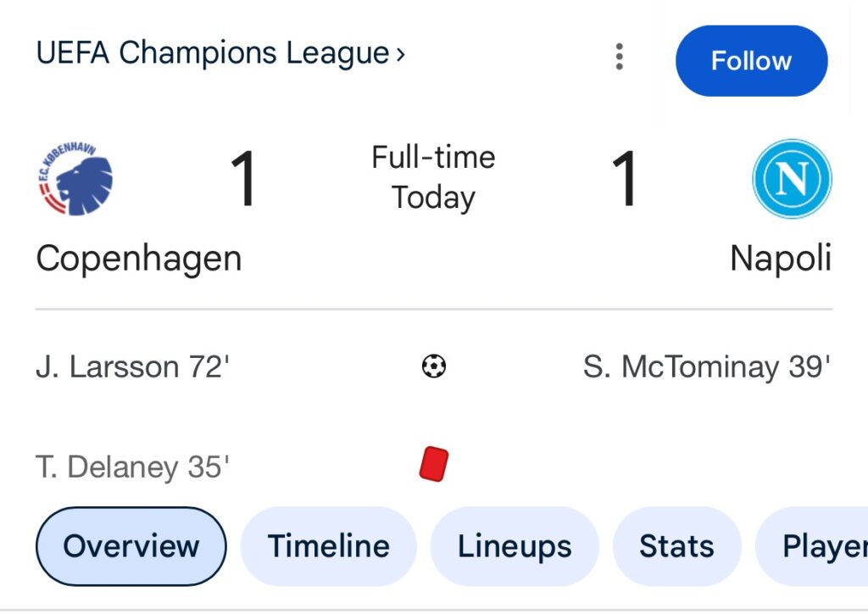Open the UEFA Champions League link
The height and width of the screenshot is (614, 868).
point(212,53)
